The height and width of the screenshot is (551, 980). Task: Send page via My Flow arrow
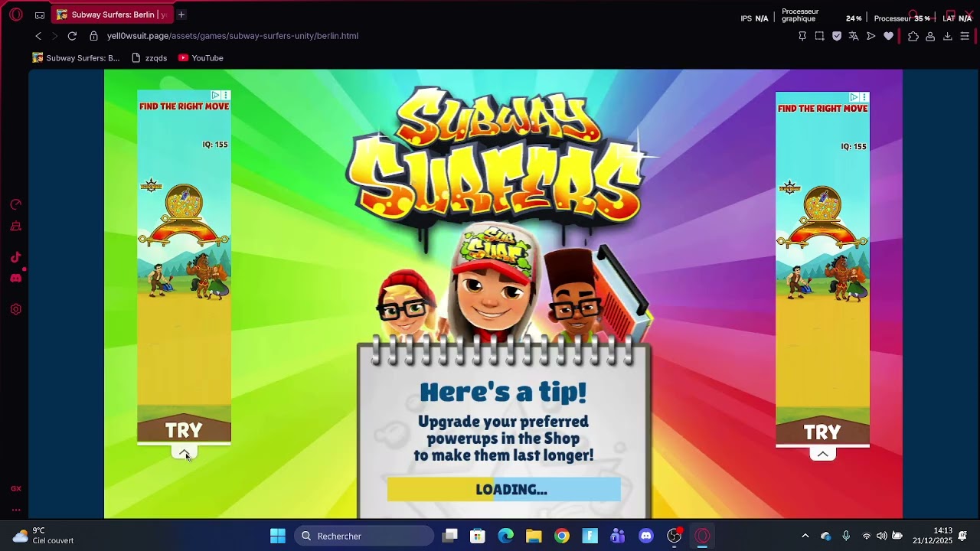pos(871,36)
